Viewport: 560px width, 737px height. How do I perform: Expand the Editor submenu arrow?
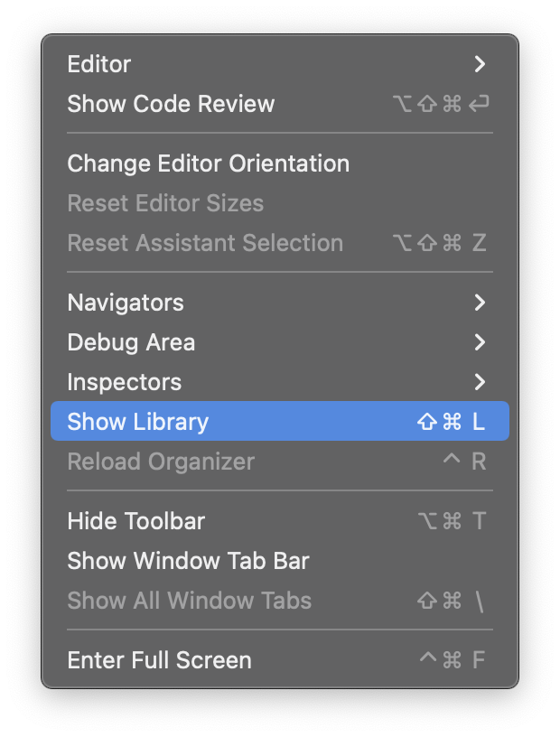(480, 64)
